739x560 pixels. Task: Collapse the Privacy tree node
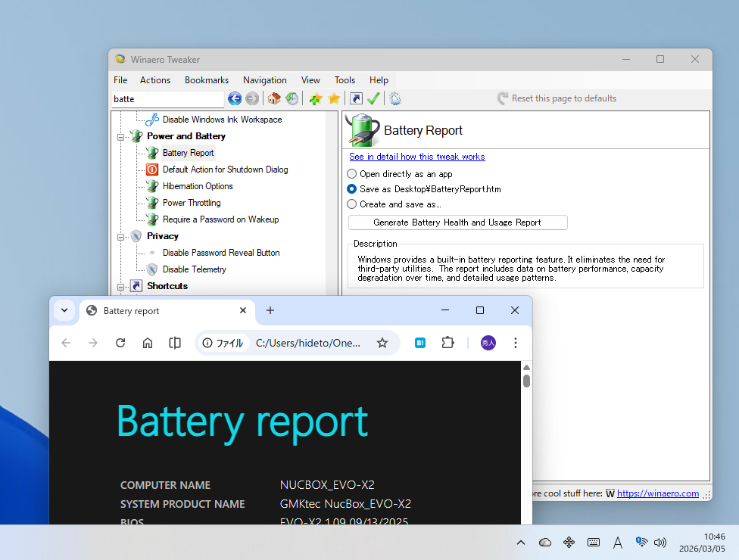point(120,237)
